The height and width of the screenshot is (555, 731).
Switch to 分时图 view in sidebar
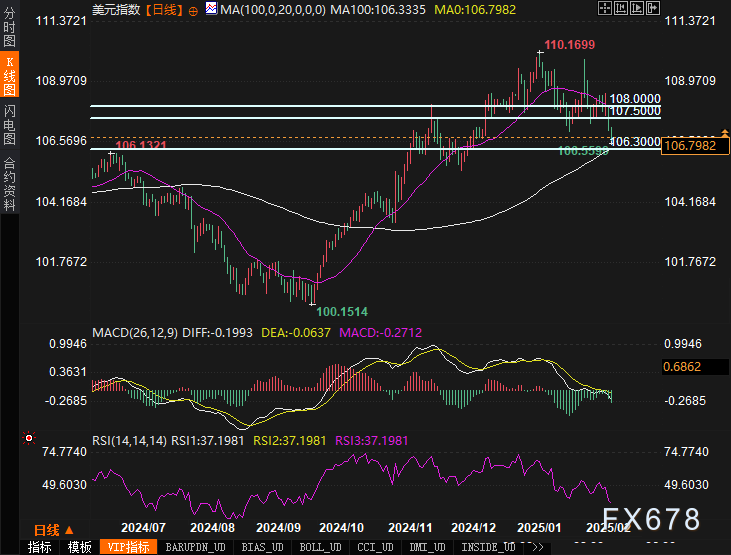[x=9, y=28]
